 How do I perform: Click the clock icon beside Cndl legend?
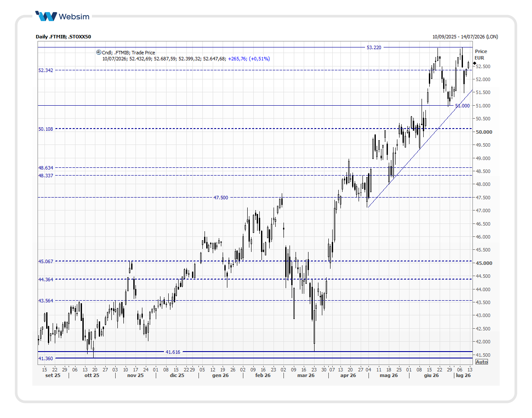pyautogui.click(x=98, y=52)
